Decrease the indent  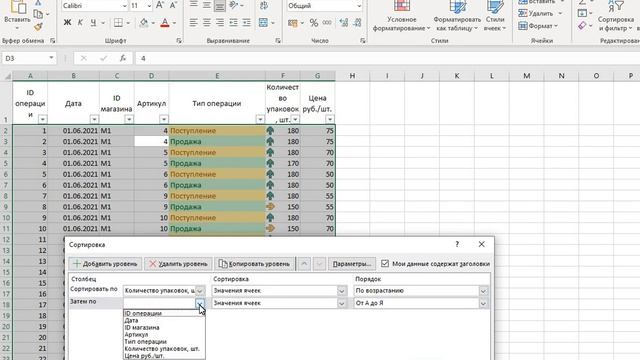[x=233, y=23]
